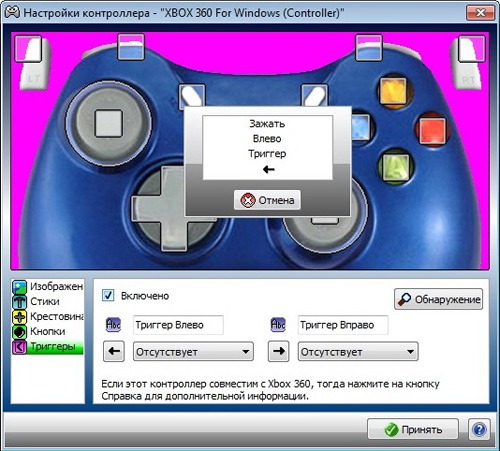Open the Крестовина section
The image size is (500, 451).
[48, 317]
